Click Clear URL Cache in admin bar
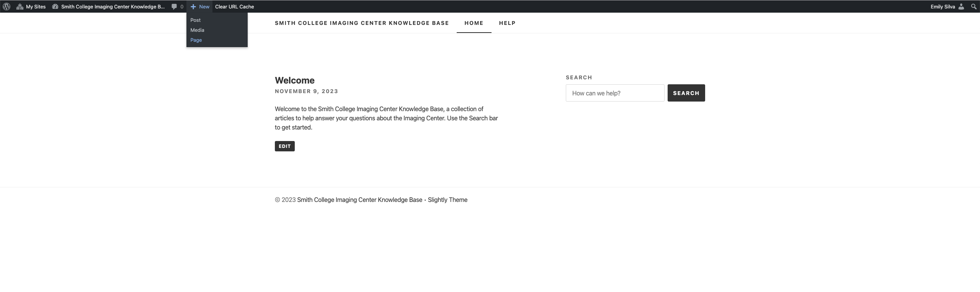The width and height of the screenshot is (980, 292). (235, 7)
